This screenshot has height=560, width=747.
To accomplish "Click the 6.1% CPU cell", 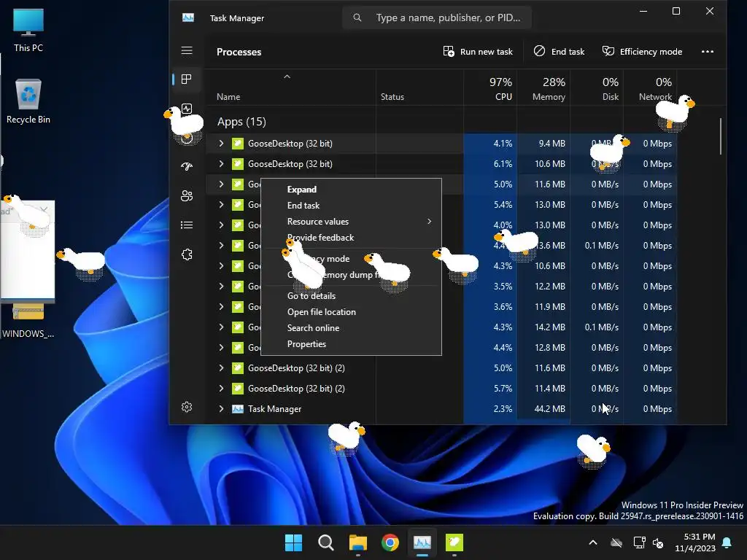I will tap(490, 164).
